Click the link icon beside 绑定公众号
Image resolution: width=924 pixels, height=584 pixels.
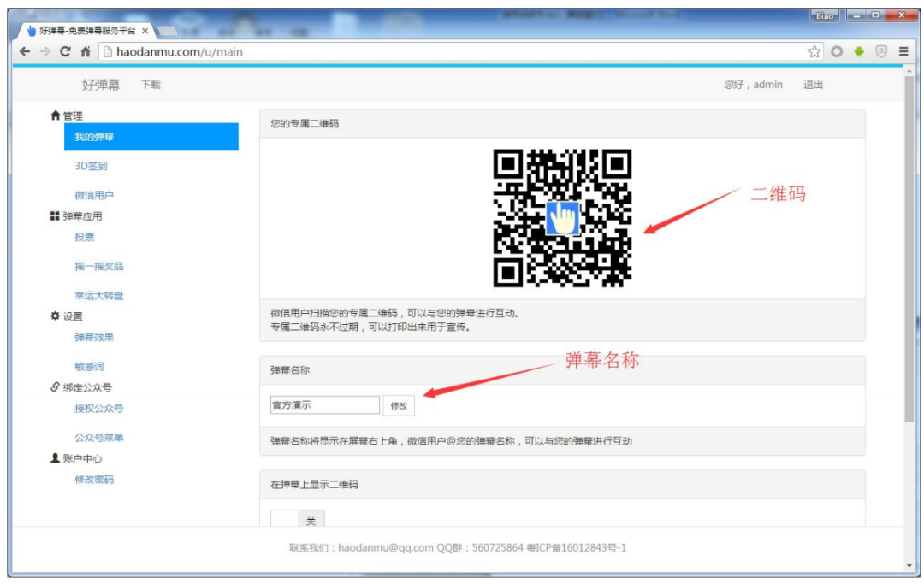[55, 386]
